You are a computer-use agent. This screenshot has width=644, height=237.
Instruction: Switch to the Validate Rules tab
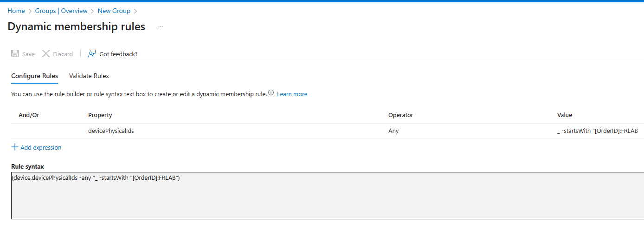point(89,76)
